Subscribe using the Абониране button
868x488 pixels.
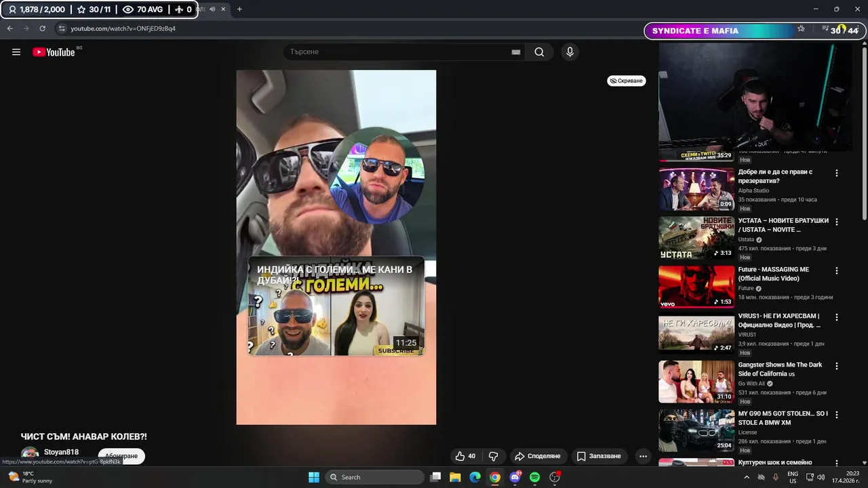[x=121, y=456]
